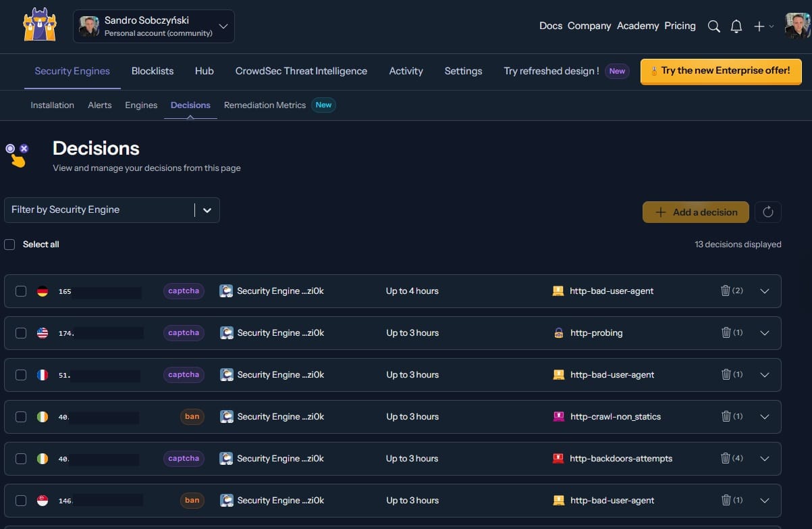Open the Pricing link
This screenshot has height=529, width=812.
click(680, 26)
